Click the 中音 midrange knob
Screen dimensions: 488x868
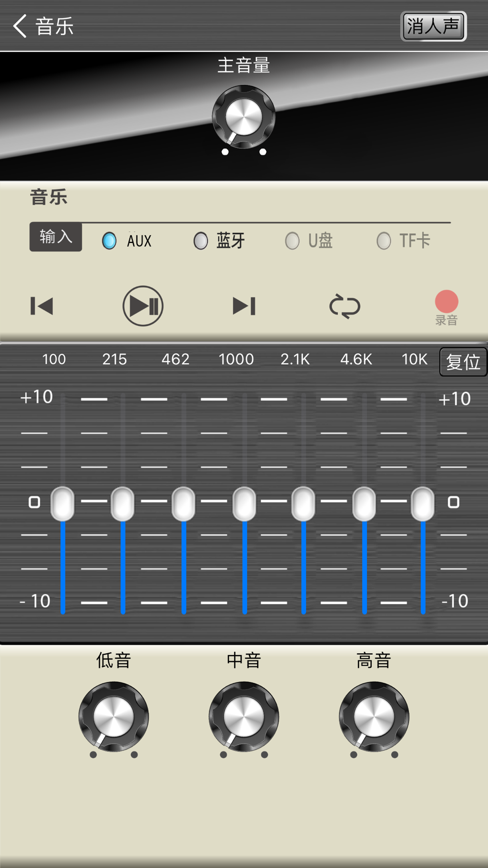coord(244,717)
